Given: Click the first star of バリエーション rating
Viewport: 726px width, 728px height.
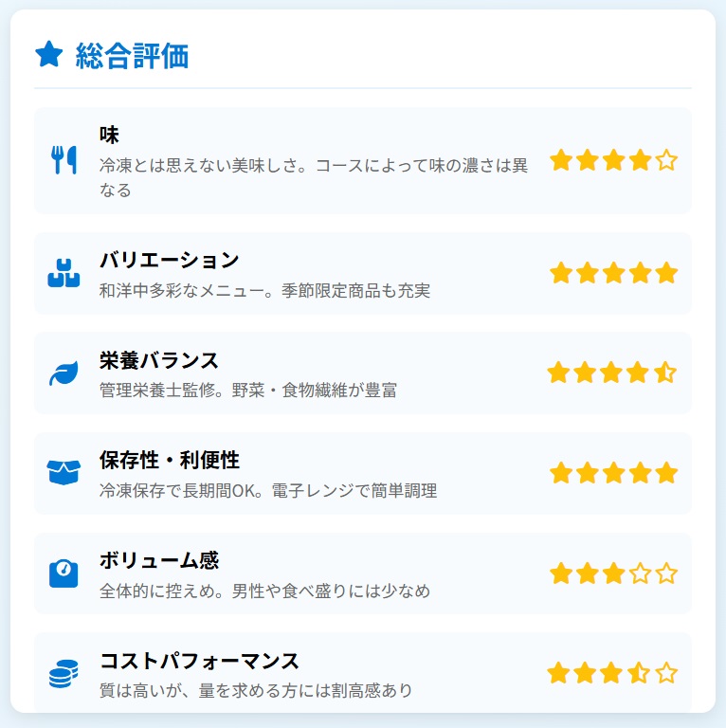Looking at the screenshot, I should pos(561,273).
